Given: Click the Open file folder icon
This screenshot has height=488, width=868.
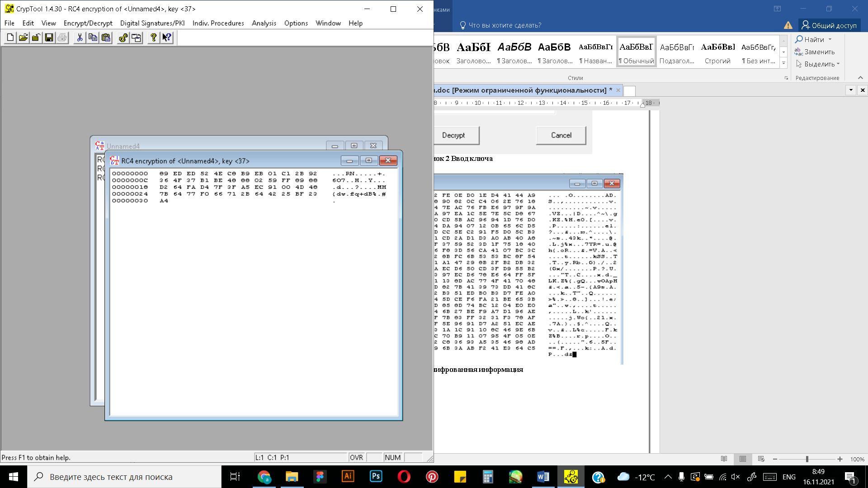Looking at the screenshot, I should point(23,38).
